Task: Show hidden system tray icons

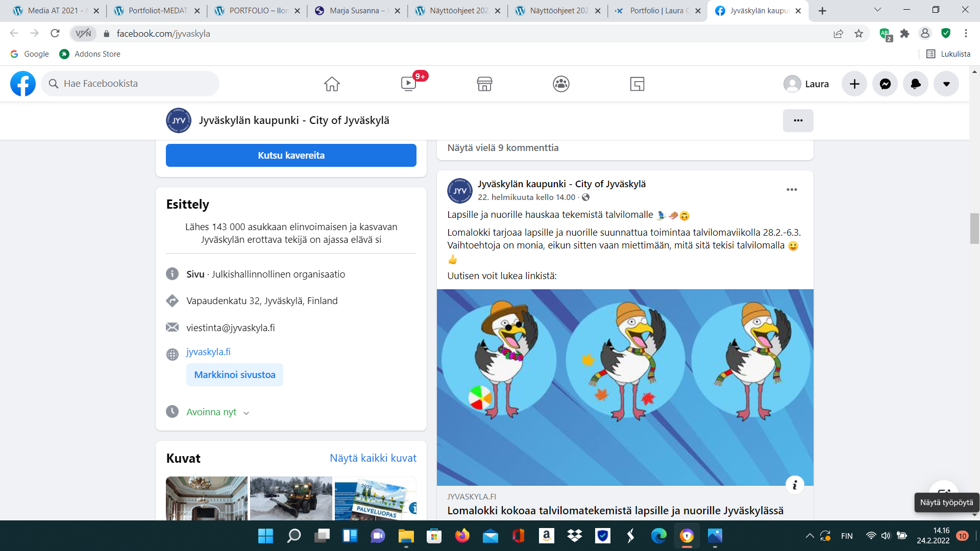Action: point(810,536)
